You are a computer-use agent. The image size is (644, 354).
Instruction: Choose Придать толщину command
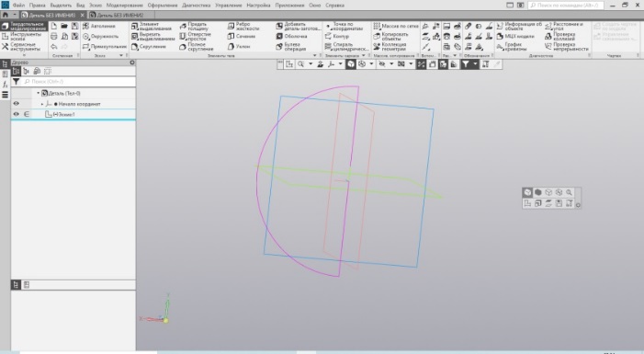[x=194, y=27]
